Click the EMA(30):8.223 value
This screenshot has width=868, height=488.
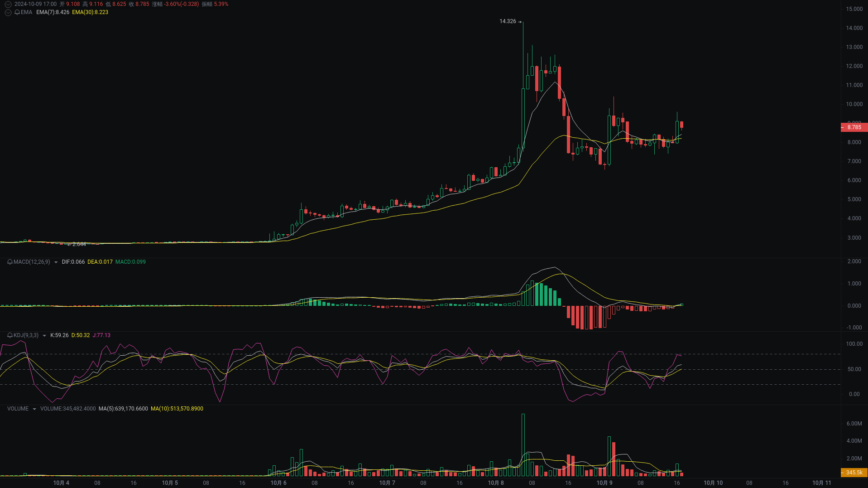pyautogui.click(x=90, y=12)
